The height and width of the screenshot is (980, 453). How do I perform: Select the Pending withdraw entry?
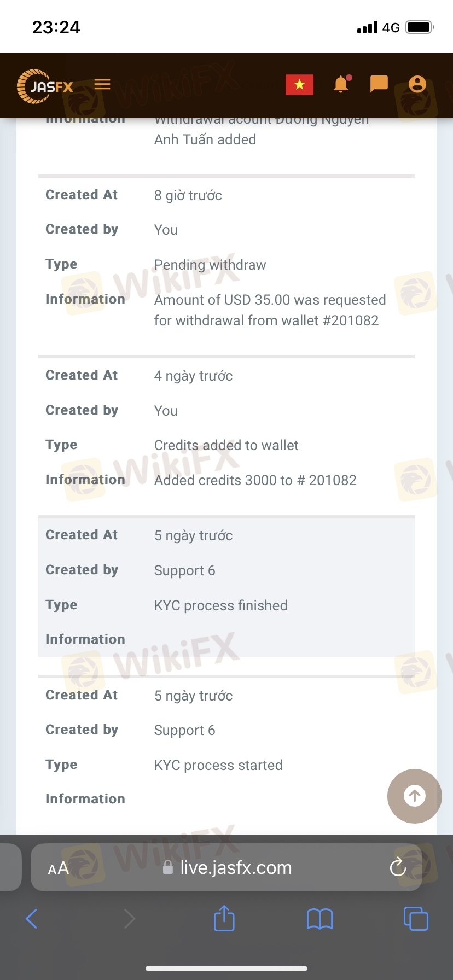pos(210,265)
